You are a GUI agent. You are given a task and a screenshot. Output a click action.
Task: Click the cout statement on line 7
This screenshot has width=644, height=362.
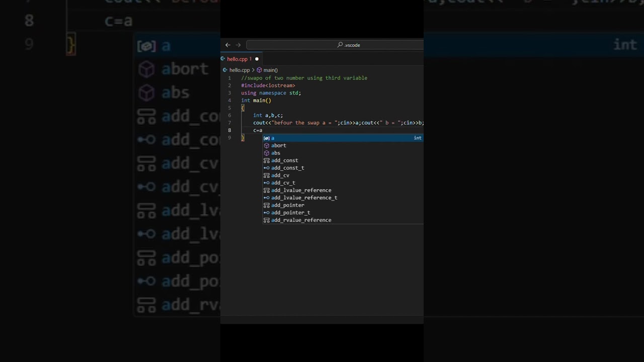339,123
